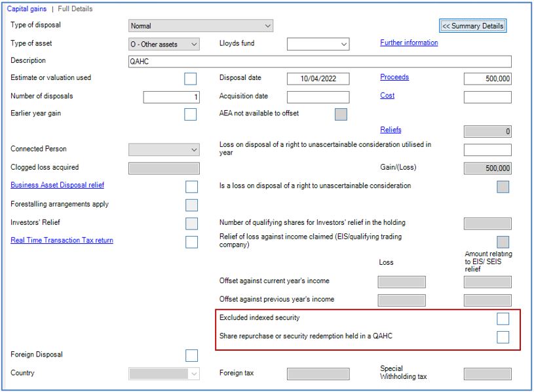Click the Cost amount field

487,97
